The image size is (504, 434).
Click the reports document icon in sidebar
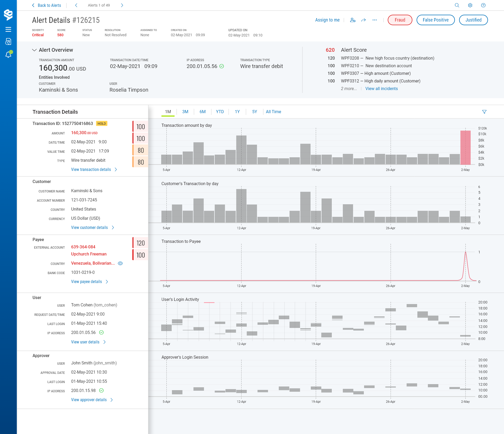click(x=8, y=41)
